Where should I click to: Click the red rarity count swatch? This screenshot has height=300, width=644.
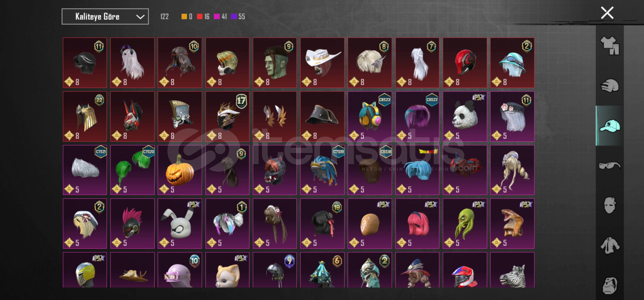pyautogui.click(x=199, y=17)
